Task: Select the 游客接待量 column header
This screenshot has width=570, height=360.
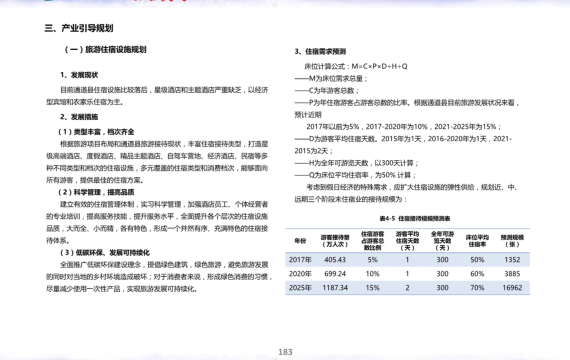Action: click(335, 241)
